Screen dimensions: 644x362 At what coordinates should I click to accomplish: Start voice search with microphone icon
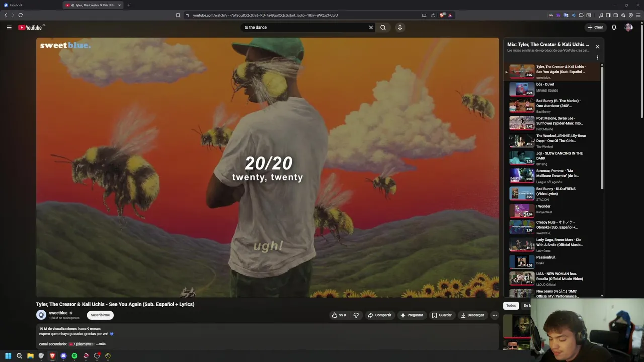point(400,27)
